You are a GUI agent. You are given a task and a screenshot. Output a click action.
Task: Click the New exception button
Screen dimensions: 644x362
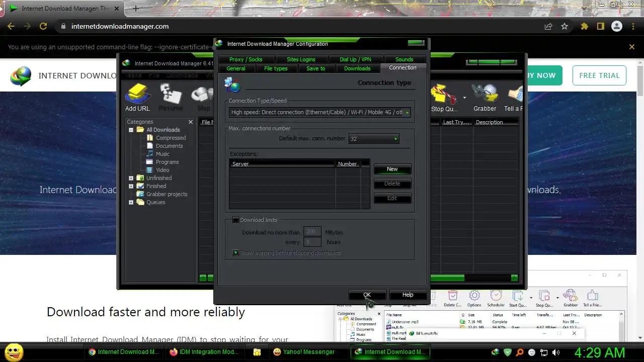click(392, 169)
